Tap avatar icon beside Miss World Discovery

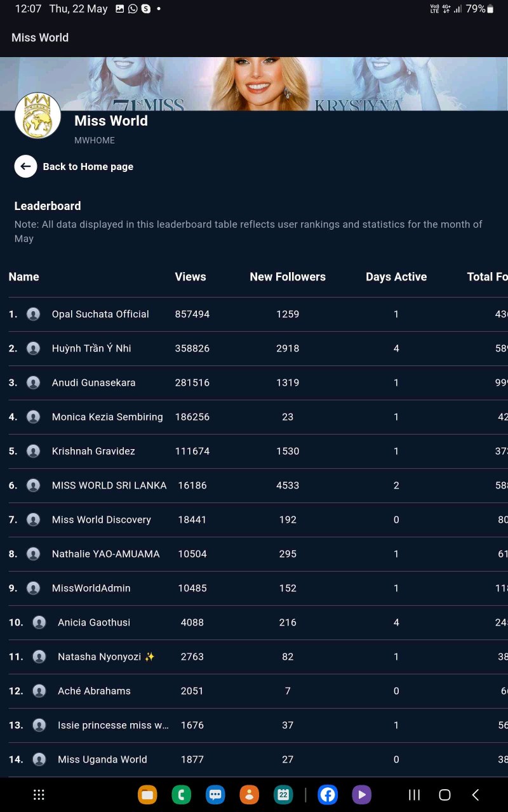pyautogui.click(x=33, y=520)
